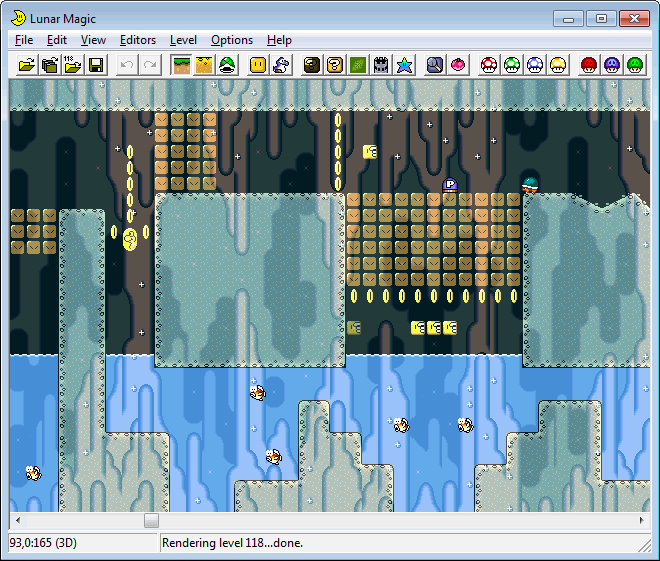Click the yellow smiley block toolbar icon
This screenshot has height=561, width=660.
point(258,65)
